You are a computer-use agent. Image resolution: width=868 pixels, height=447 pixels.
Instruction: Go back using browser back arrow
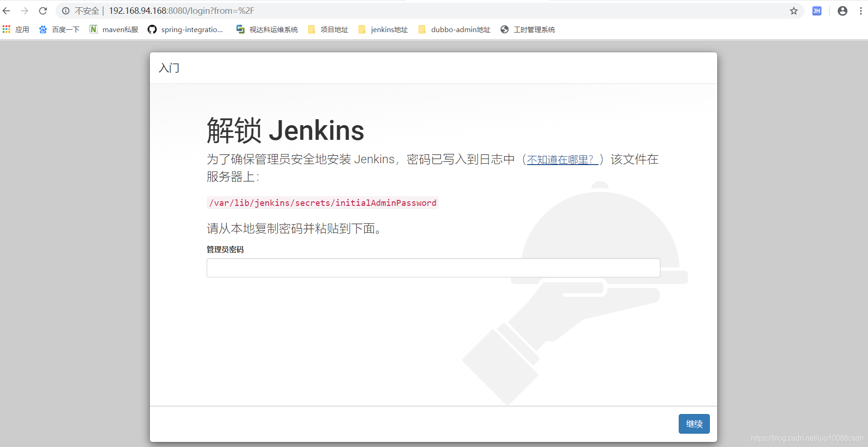pos(6,11)
